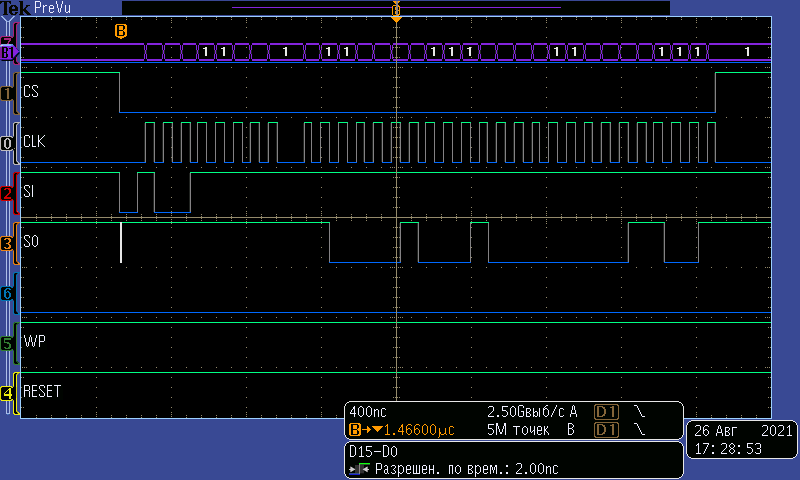Image resolution: width=800 pixels, height=480 pixels.
Task: Select the channel 0 marker beside CLK
Action: click(8, 144)
